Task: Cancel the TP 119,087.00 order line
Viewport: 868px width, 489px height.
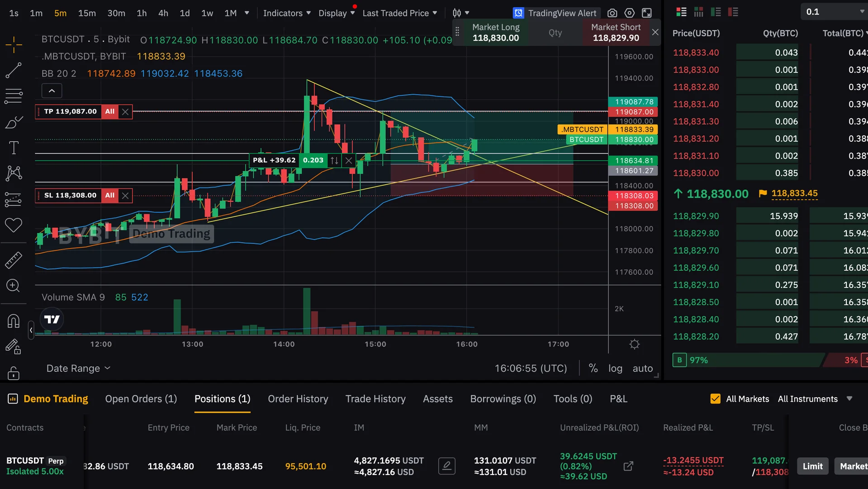Action: pyautogui.click(x=125, y=111)
